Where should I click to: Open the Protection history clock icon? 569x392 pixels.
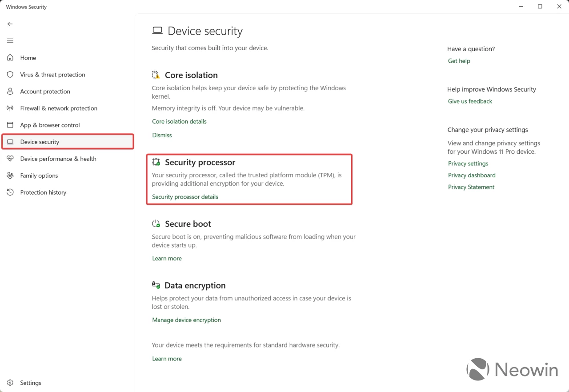(x=10, y=192)
